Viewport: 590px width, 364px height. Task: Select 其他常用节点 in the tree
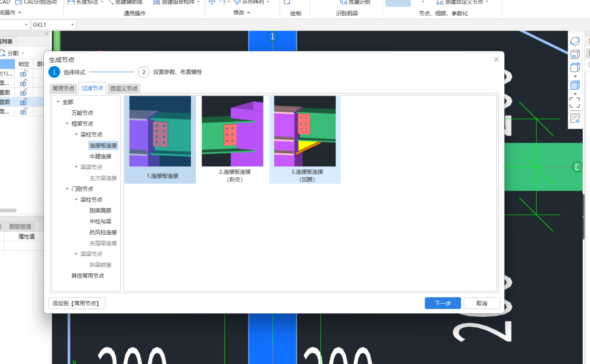tap(88, 276)
